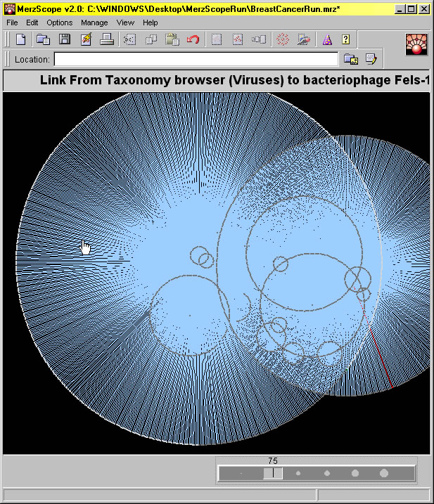Click inside the Location text field
434x504 pixels.
196,59
